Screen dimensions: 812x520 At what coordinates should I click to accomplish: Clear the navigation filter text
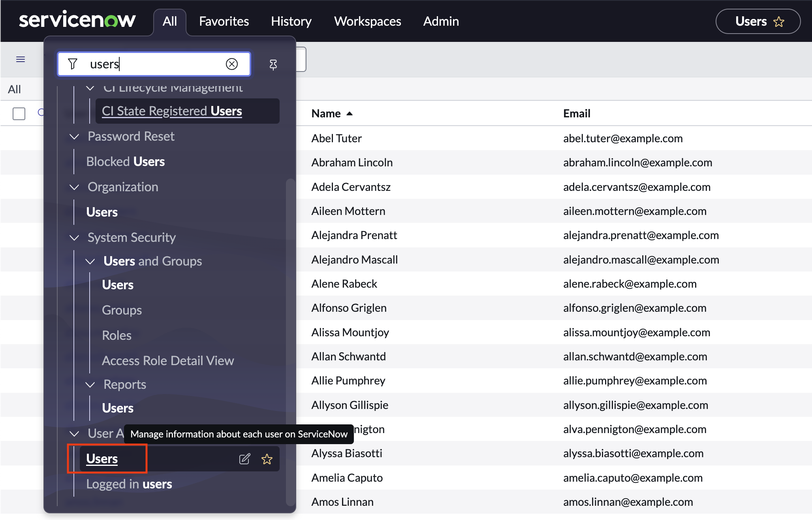click(x=232, y=64)
